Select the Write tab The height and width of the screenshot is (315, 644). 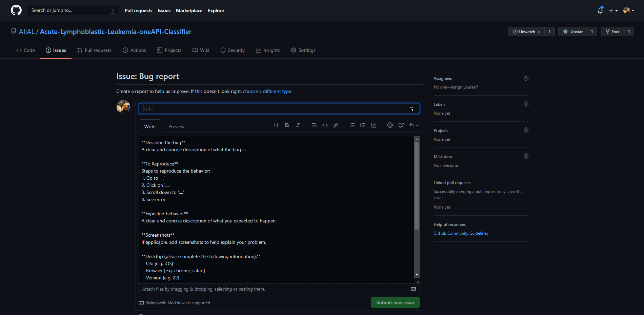[x=150, y=126]
